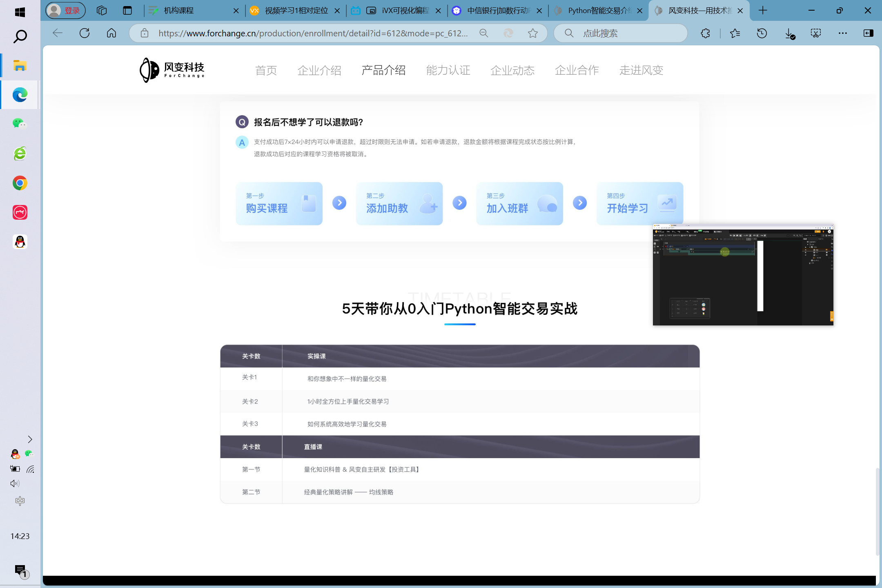
Task: Click the forchange.cn address bar
Action: 313,33
